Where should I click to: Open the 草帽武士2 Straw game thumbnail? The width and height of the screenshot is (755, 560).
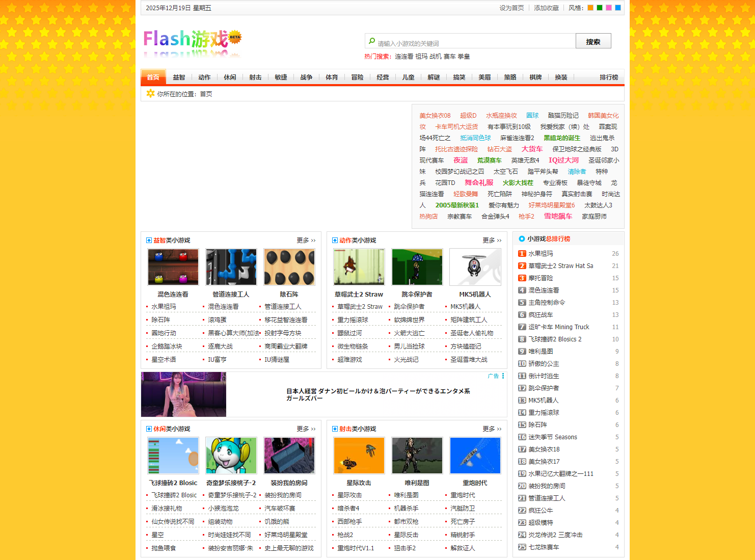(x=359, y=266)
